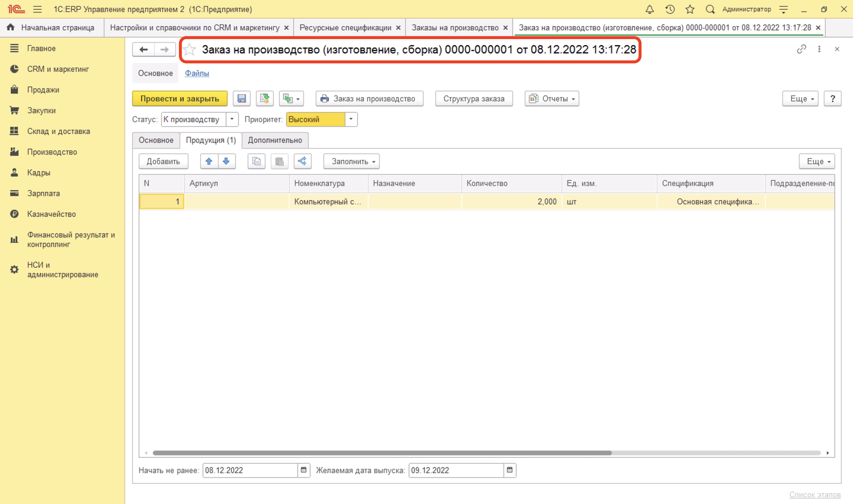Add order to favorites star
The width and height of the screenshot is (853, 504).
click(190, 49)
